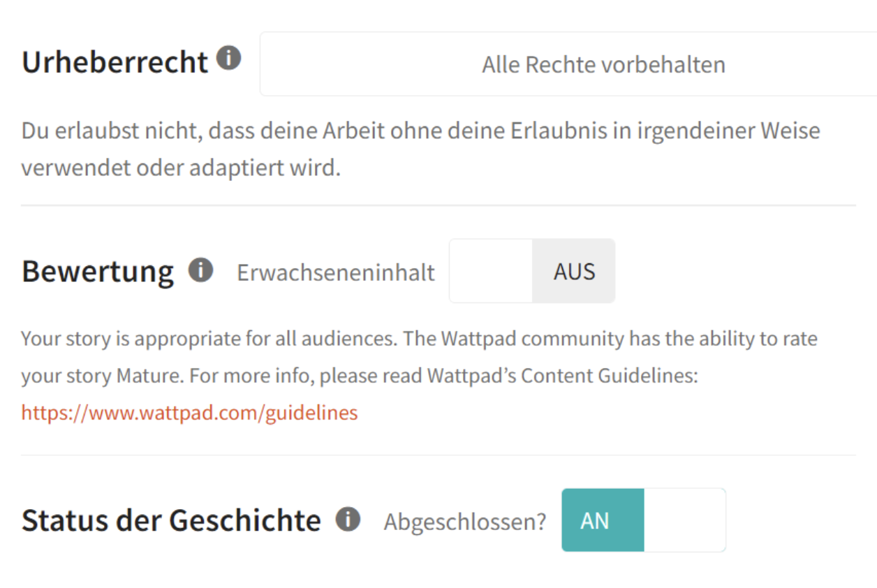Toggle the Abgeschlossen switch

click(644, 520)
